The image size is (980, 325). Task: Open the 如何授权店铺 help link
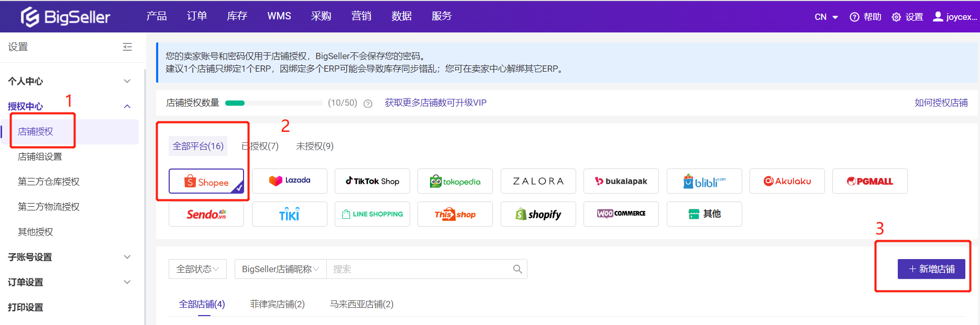click(941, 103)
